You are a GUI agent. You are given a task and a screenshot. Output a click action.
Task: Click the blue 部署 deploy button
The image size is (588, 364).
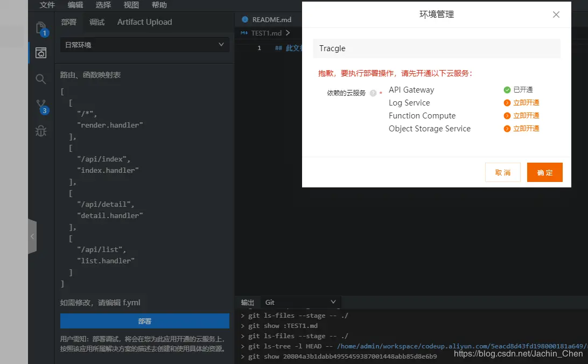144,320
